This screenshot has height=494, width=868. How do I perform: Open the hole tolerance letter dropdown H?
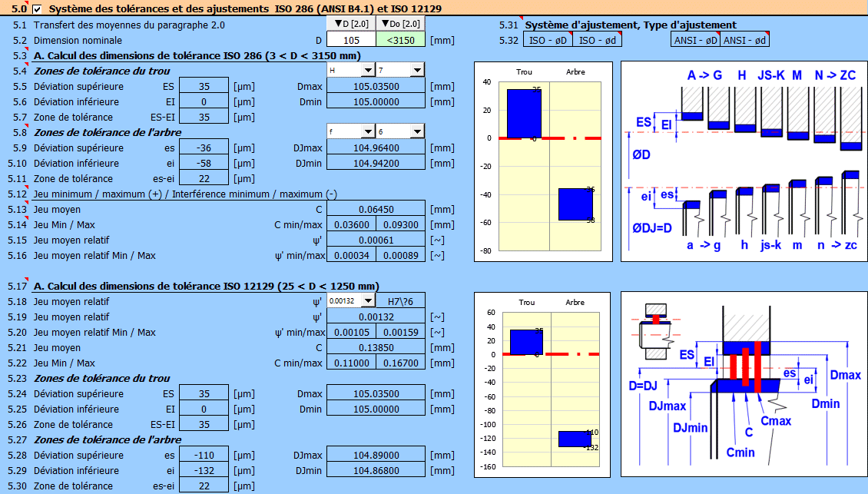[351, 70]
